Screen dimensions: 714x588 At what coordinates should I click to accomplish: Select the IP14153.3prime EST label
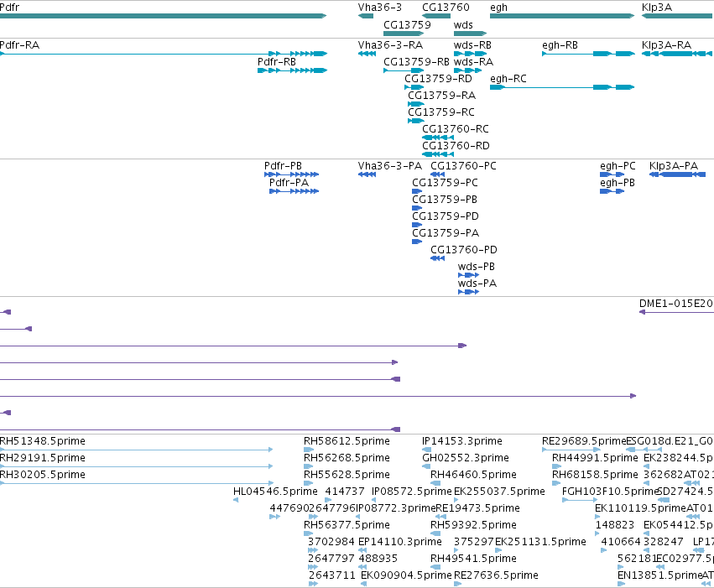pos(462,441)
